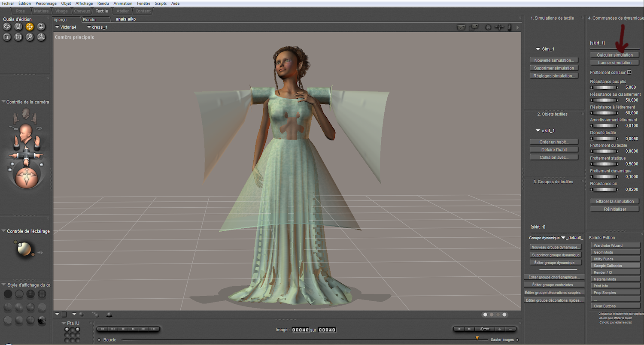Click the small head Face Camera icon
644x345 pixels.
point(26,114)
